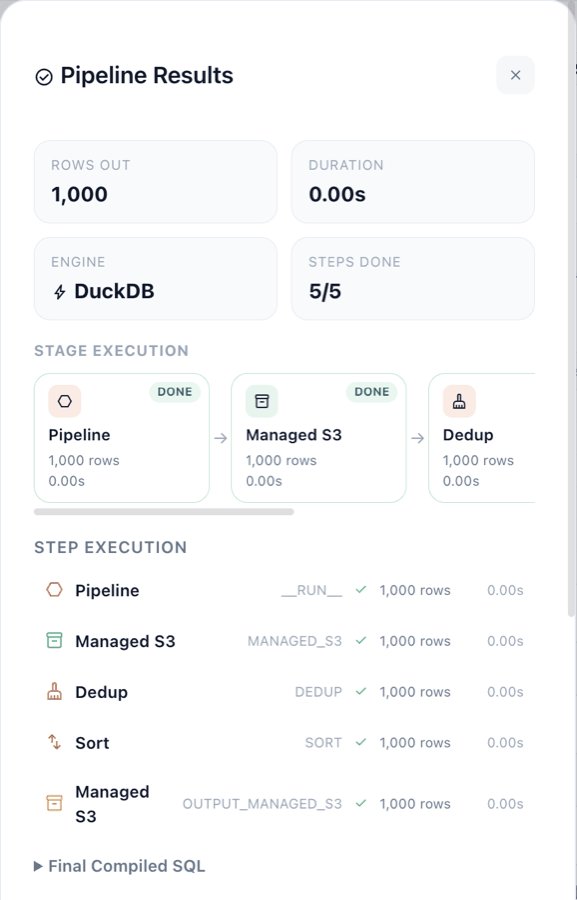The image size is (577, 900).
Task: Select the Sort step name
Action: tap(92, 743)
